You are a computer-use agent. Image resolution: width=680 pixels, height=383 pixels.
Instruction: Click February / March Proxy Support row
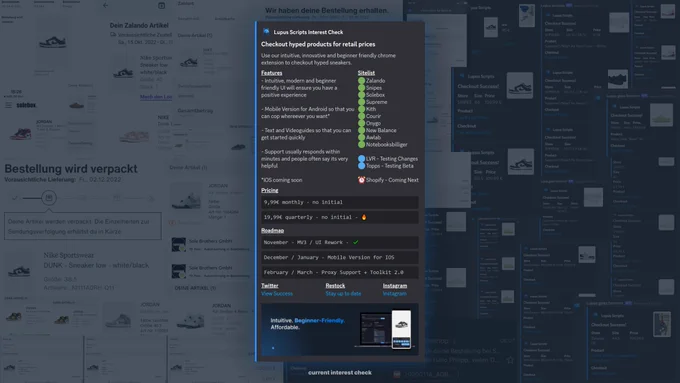(x=340, y=272)
